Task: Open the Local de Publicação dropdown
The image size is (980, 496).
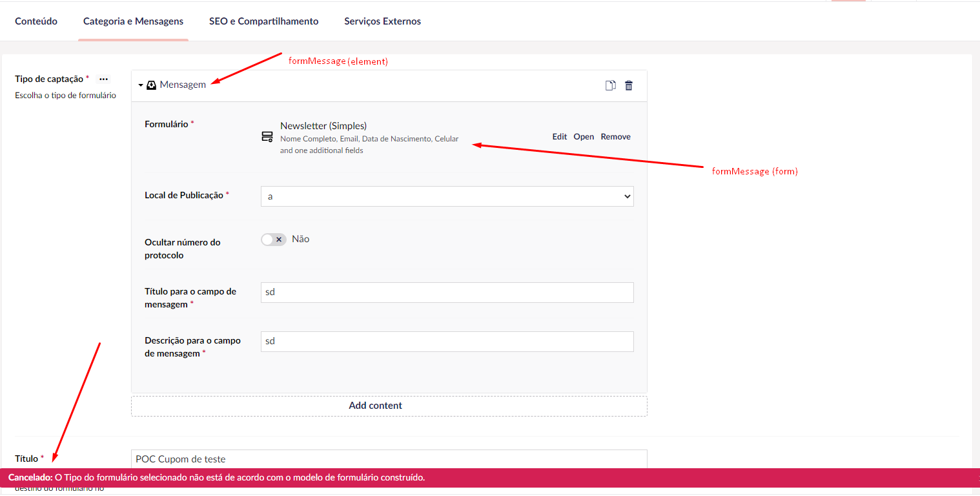Action: [x=447, y=196]
